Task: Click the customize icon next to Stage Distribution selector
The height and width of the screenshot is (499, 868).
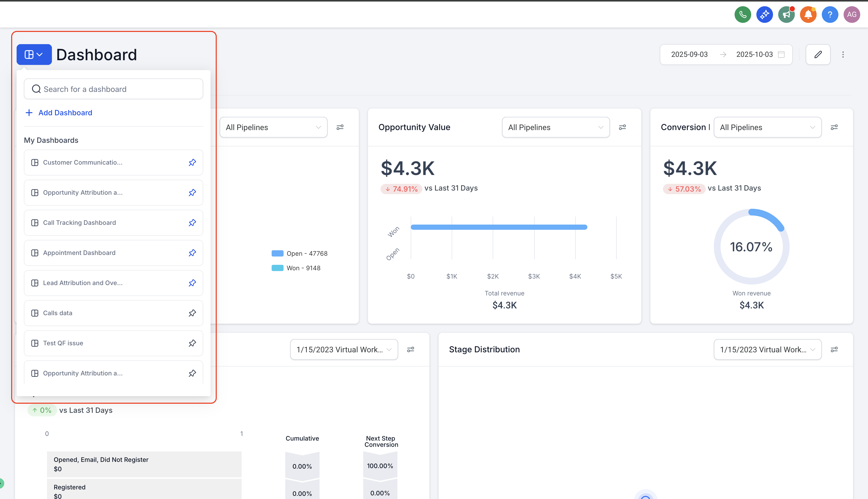Action: [x=835, y=349]
